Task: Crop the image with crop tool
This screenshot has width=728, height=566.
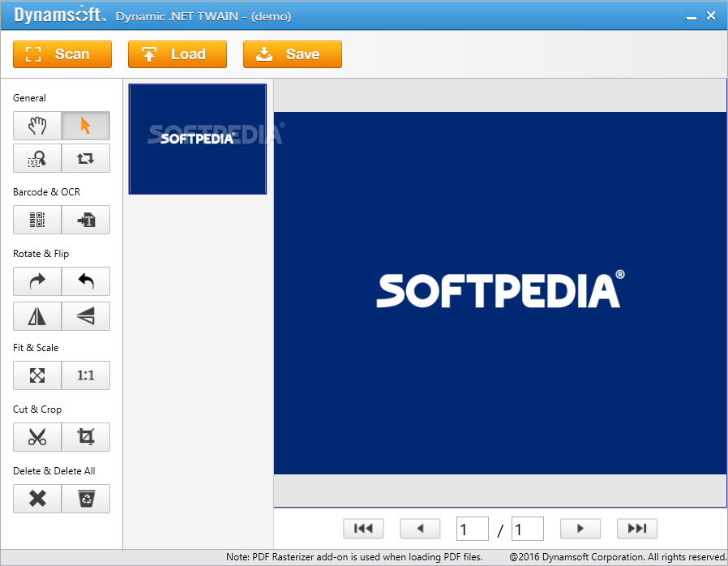Action: point(86,437)
